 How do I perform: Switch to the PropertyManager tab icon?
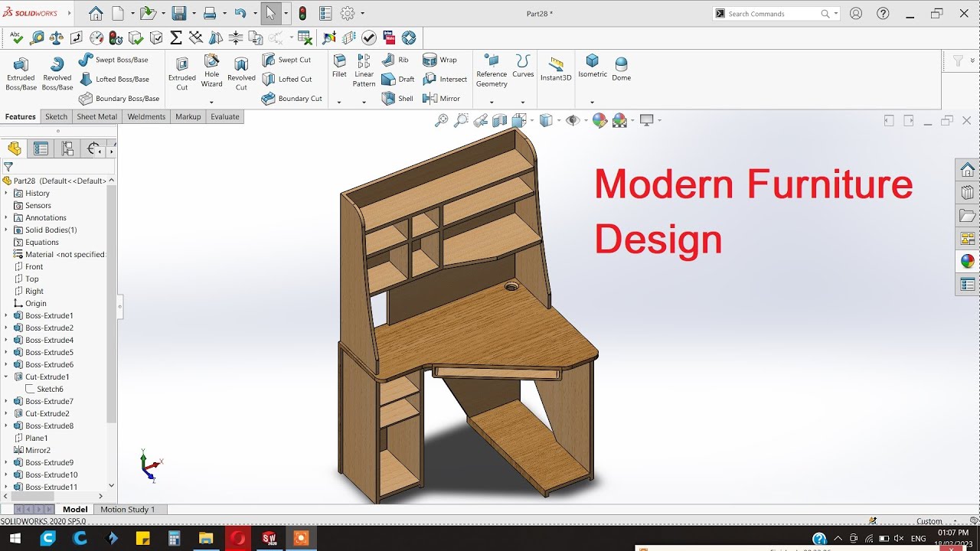click(x=41, y=148)
